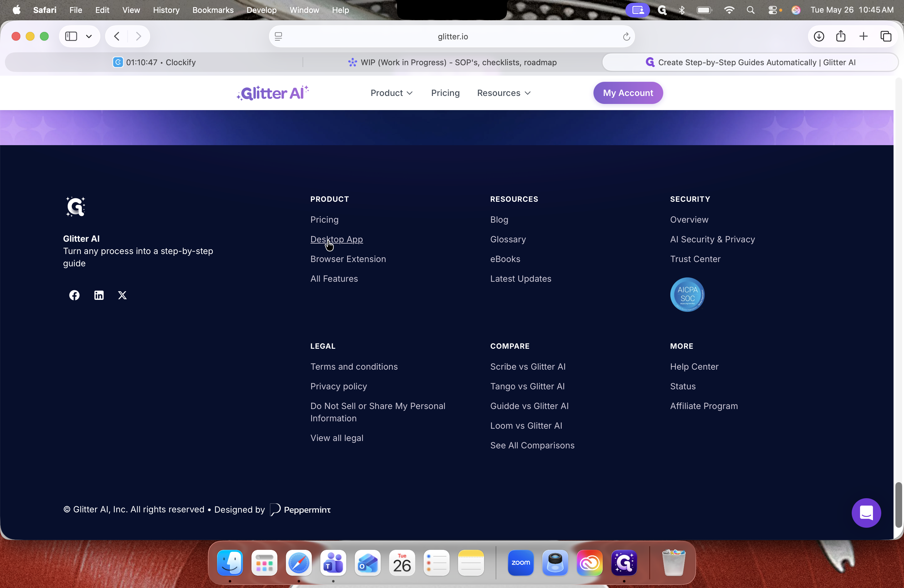Go forward in Safari history
This screenshot has height=588, width=904.
pos(138,37)
